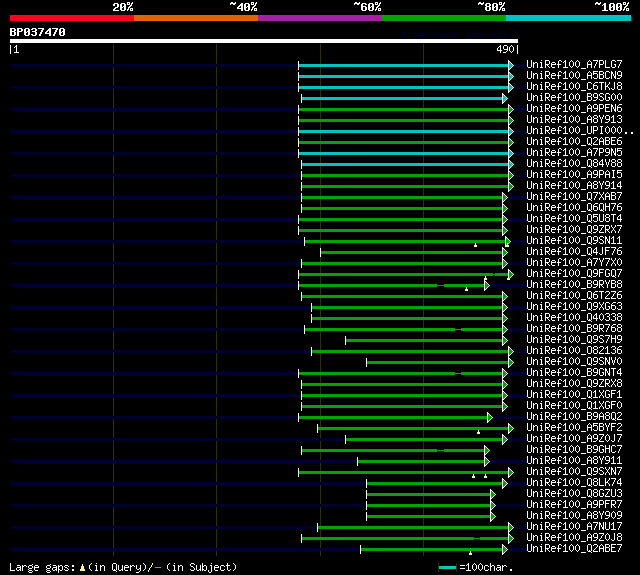Open the UniRef100_Q9ZRX7 entry
Image resolution: width=640 pixels, height=575 pixels.
(574, 230)
